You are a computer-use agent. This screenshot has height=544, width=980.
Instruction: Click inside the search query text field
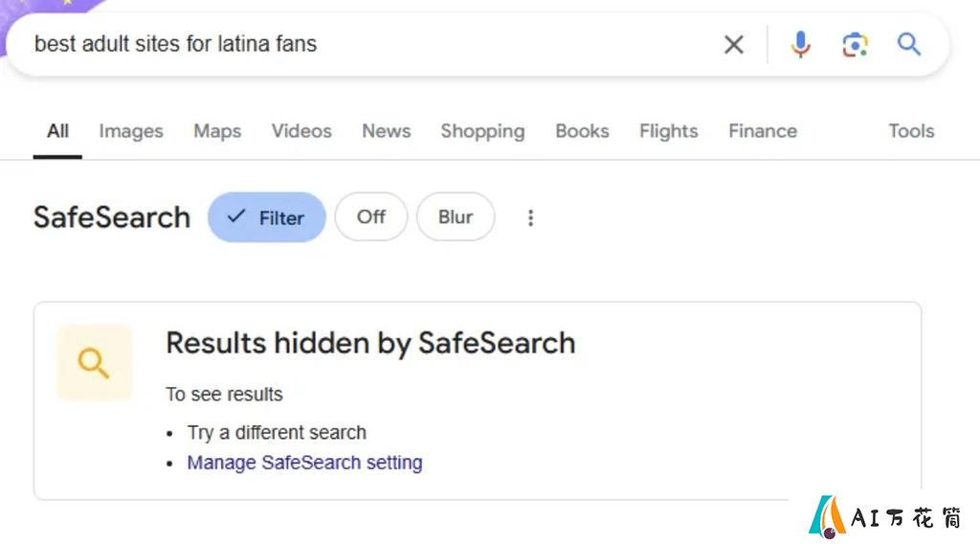368,44
